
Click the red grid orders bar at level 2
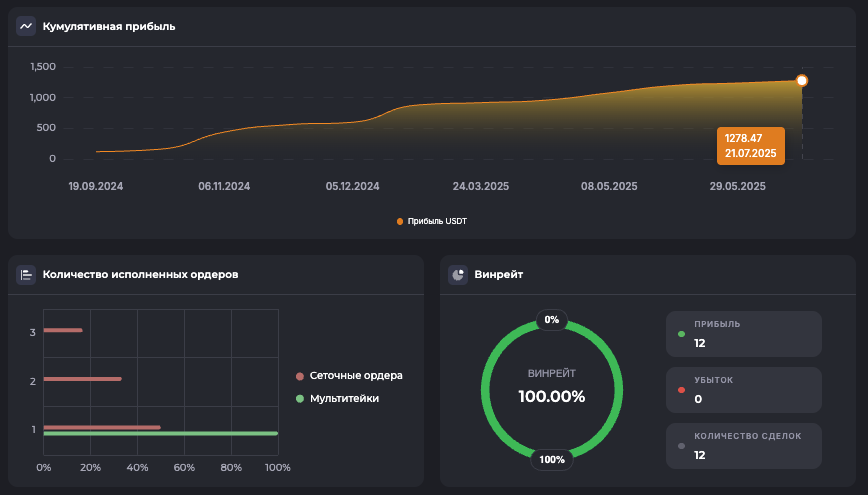pyautogui.click(x=82, y=379)
